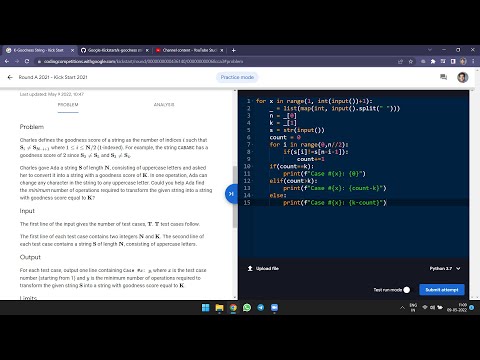Open Telegram from the taskbar

(x=261, y=308)
